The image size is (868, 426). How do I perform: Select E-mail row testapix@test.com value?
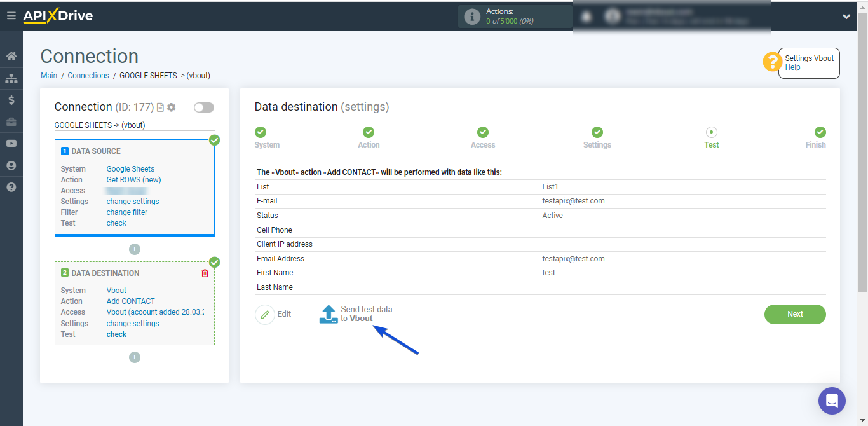[573, 201]
